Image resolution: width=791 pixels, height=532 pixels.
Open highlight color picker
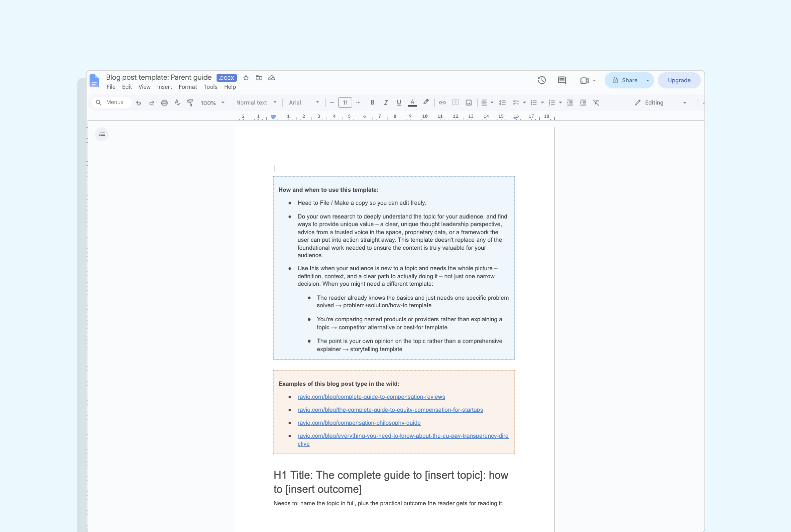click(x=426, y=102)
